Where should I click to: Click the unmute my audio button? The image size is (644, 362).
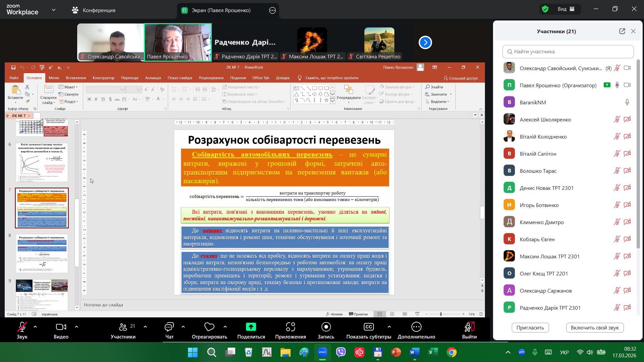pyautogui.click(x=594, y=327)
